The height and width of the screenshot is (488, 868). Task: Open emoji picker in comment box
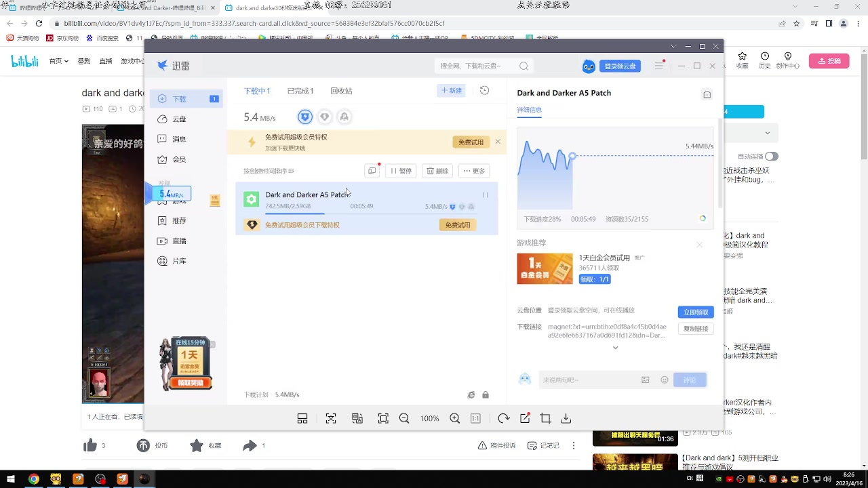(x=665, y=380)
